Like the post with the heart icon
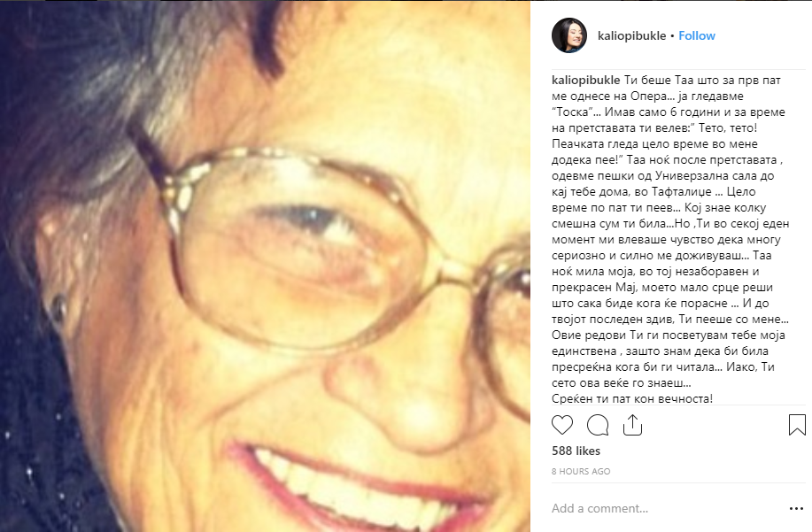The height and width of the screenshot is (532, 812). [562, 425]
